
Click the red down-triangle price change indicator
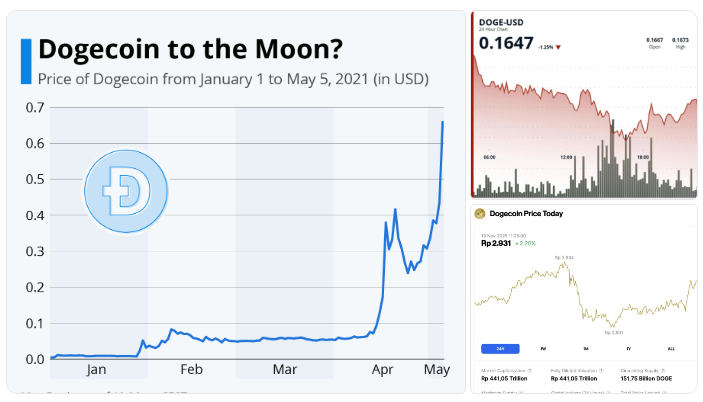click(559, 47)
